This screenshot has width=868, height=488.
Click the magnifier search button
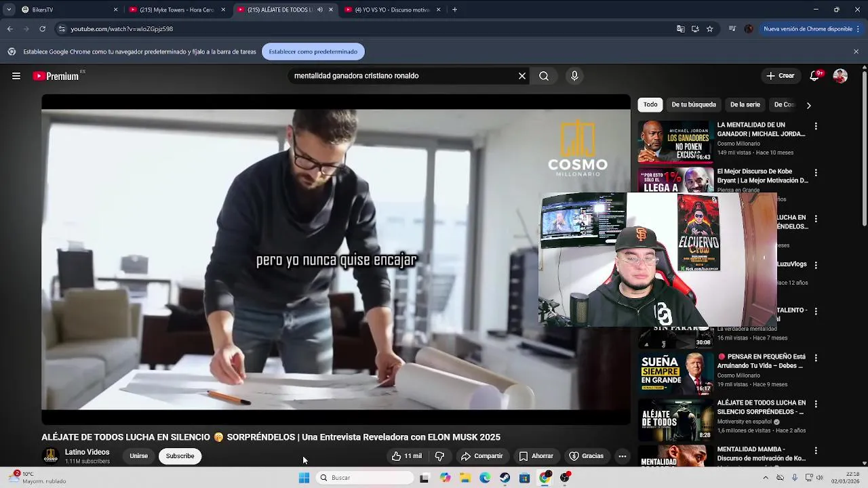tap(544, 76)
